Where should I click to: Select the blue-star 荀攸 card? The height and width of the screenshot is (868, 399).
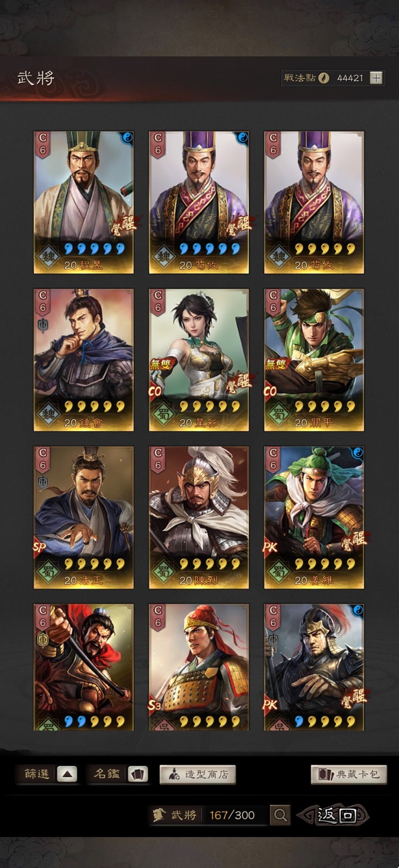point(198,202)
